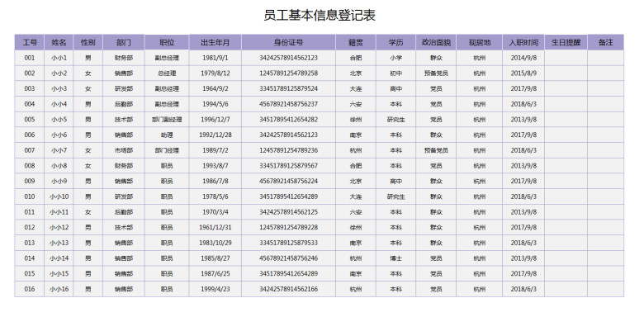Select ID number 33451789125879524

(x=288, y=88)
